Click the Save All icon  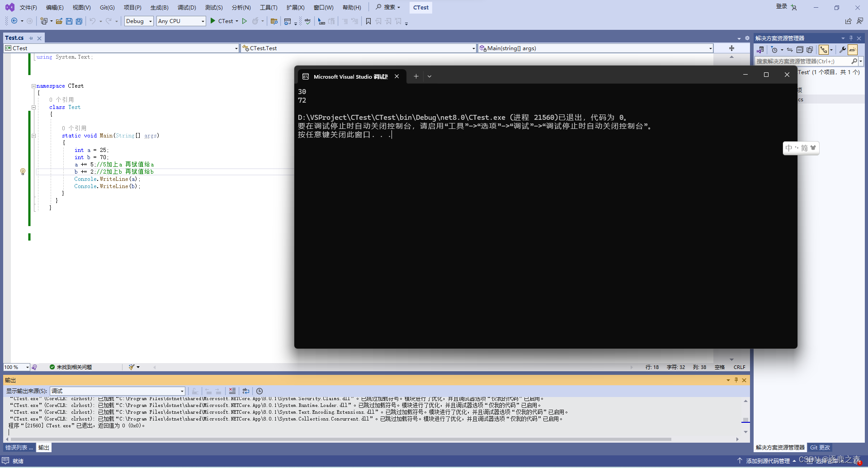79,21
